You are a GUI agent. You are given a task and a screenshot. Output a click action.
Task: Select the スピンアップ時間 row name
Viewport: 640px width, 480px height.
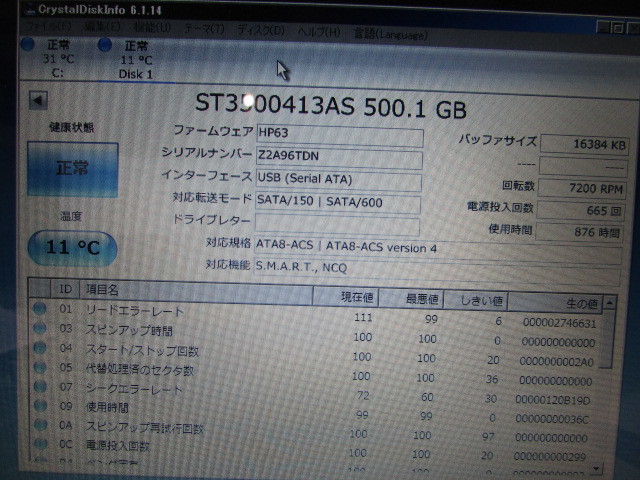[x=129, y=330]
